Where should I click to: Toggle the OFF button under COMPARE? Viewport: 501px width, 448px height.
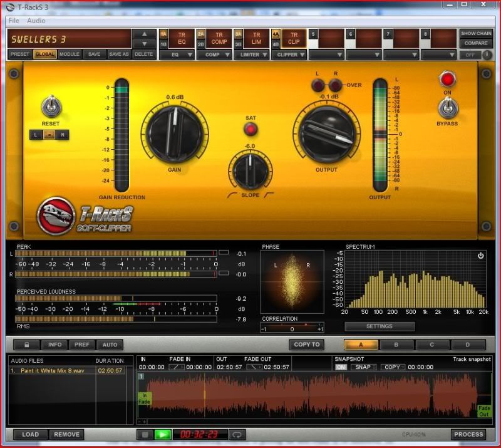pyautogui.click(x=470, y=55)
